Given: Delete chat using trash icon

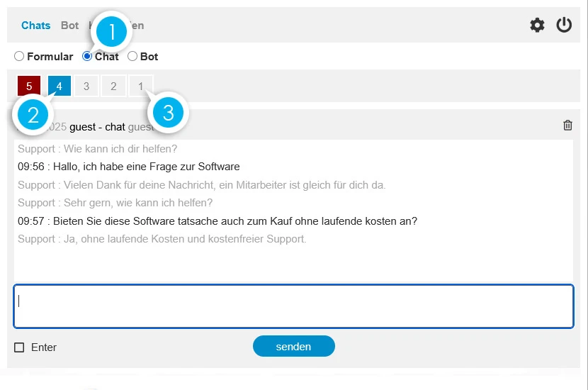Looking at the screenshot, I should click(x=567, y=126).
